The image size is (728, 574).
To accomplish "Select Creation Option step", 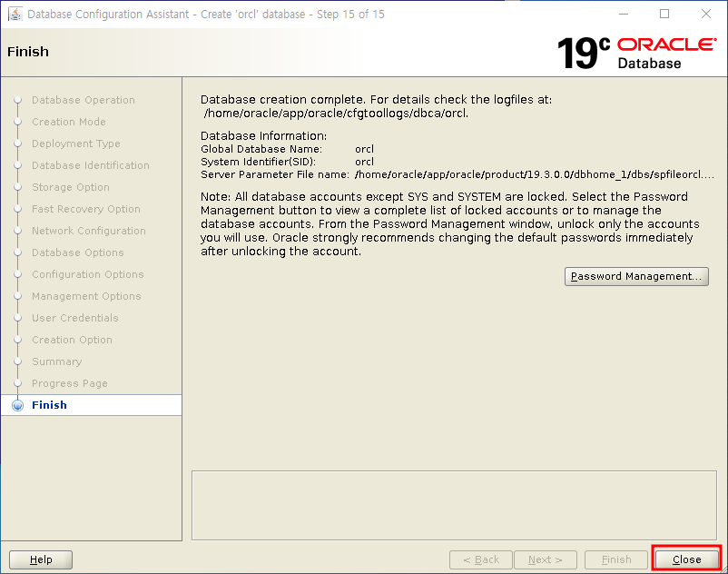I will pos(72,340).
